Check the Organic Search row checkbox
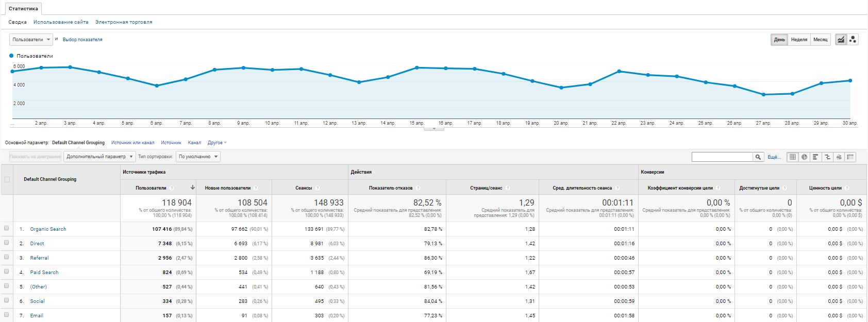This screenshot has width=868, height=322. [x=6, y=228]
